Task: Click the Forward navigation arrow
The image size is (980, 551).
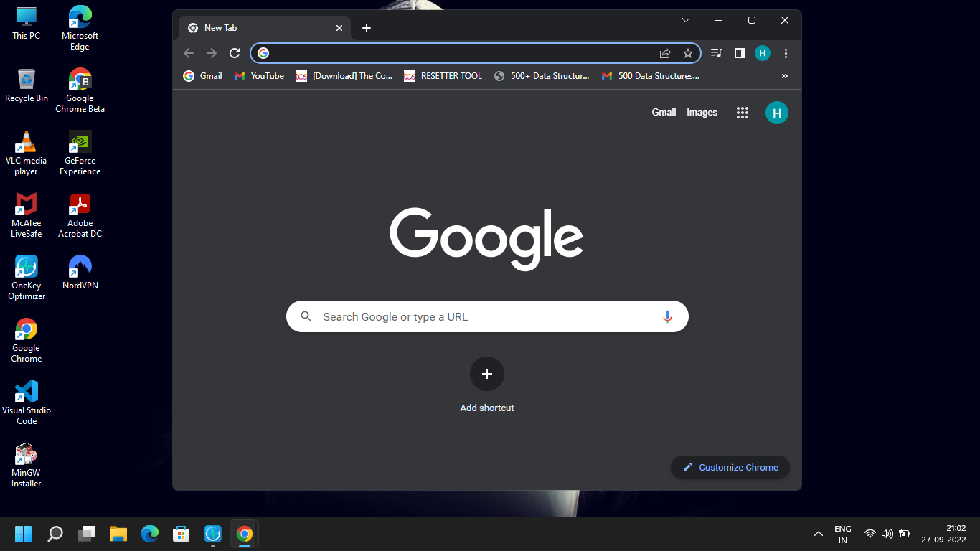Action: [x=212, y=53]
